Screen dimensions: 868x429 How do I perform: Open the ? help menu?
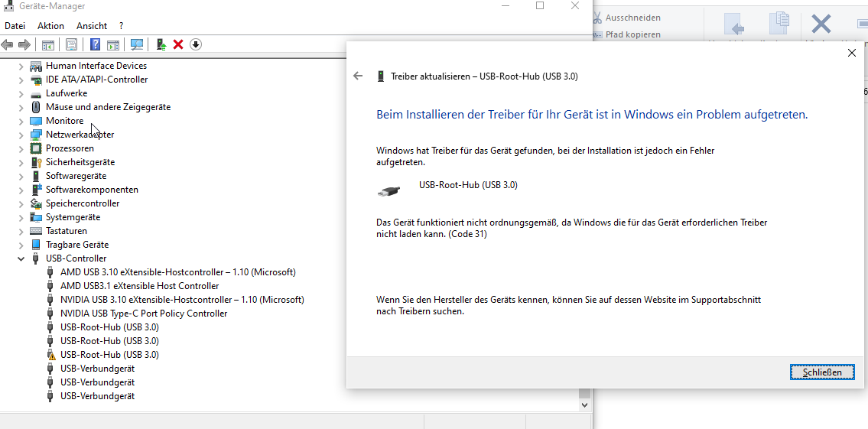pos(122,25)
